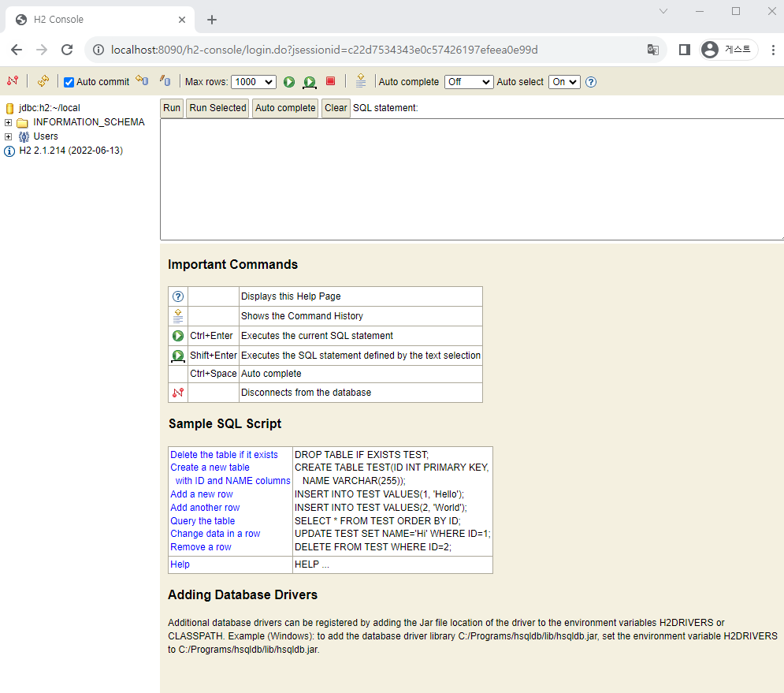
Task: Open the guest profile button
Action: 729,50
